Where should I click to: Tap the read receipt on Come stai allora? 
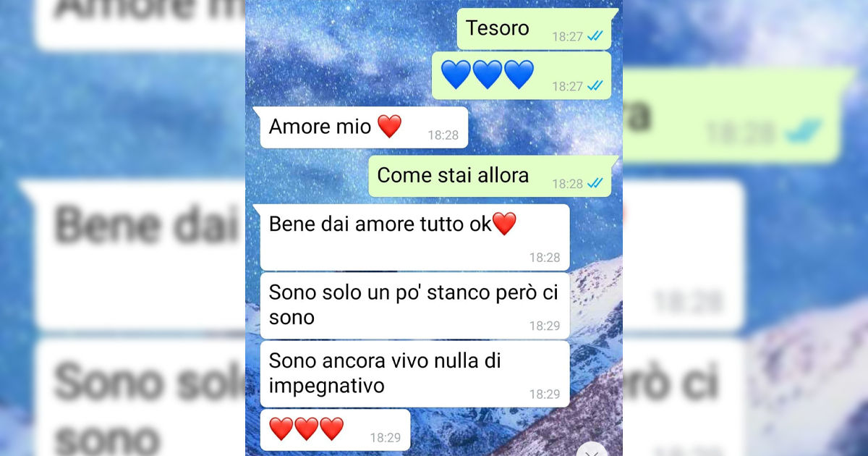point(595,183)
